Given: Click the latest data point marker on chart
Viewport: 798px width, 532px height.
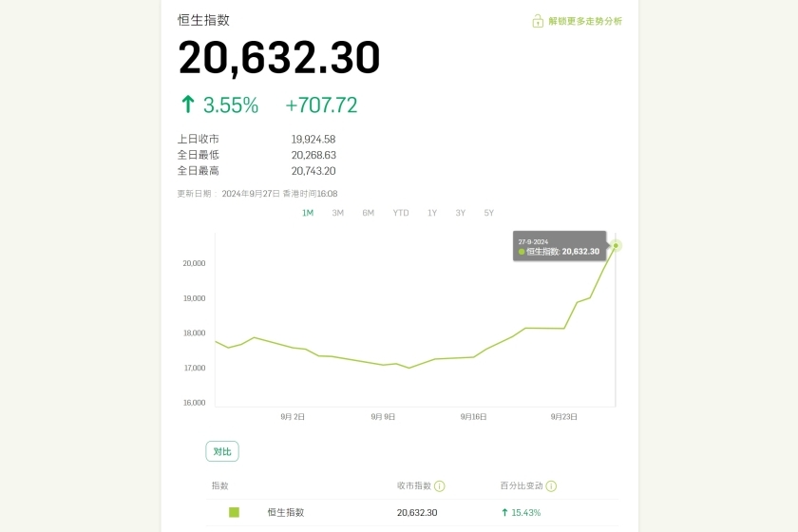Looking at the screenshot, I should point(616,246).
